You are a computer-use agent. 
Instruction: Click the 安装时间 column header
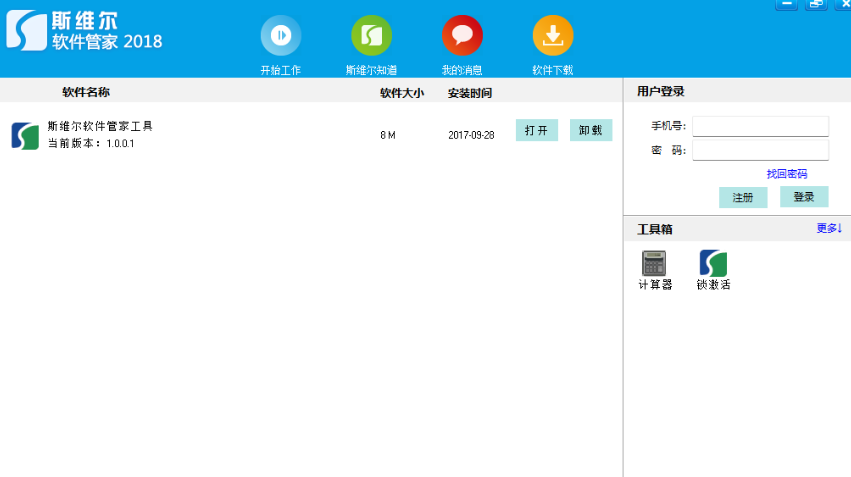coord(469,93)
